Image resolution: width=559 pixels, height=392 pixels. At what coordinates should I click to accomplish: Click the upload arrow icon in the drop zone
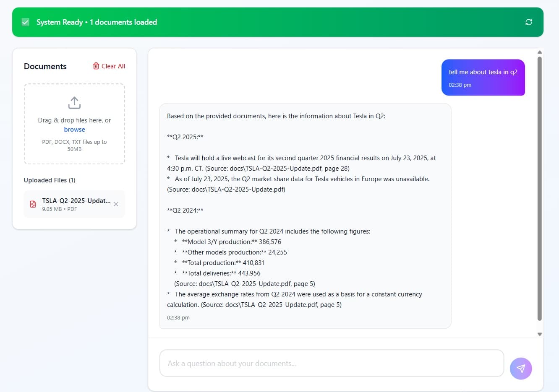74,102
